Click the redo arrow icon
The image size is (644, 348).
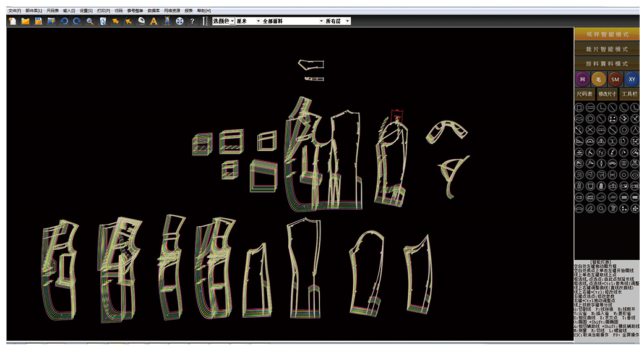pyautogui.click(x=77, y=21)
